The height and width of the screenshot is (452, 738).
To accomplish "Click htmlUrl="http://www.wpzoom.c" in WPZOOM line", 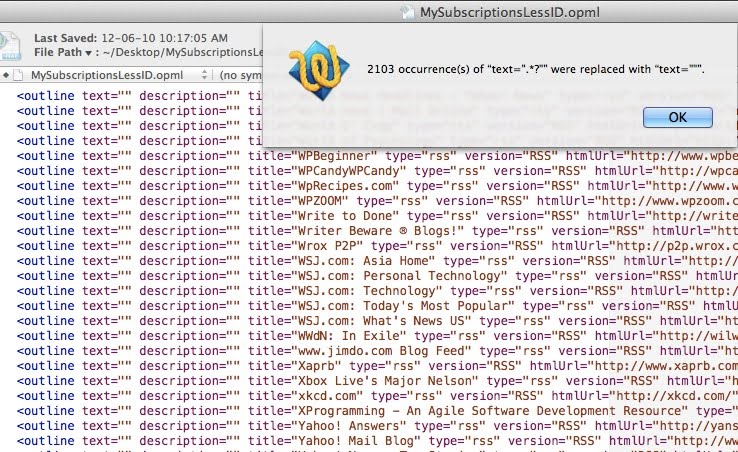I will (637, 201).
